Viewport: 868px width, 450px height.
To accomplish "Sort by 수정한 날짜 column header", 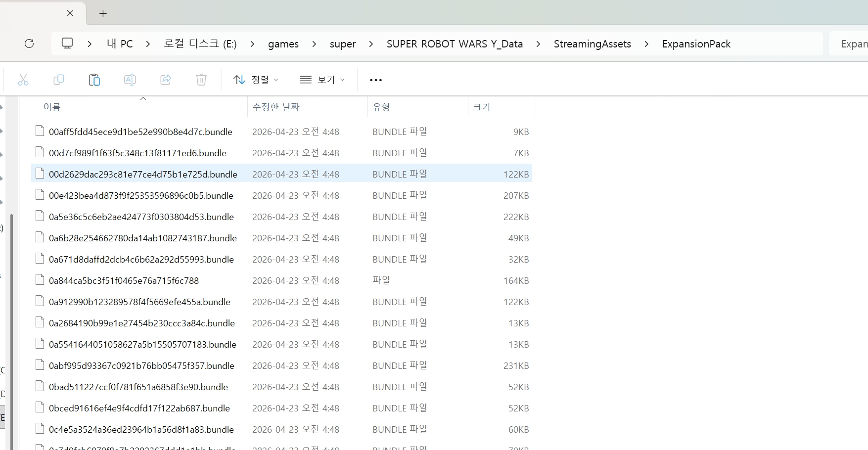I will [276, 107].
